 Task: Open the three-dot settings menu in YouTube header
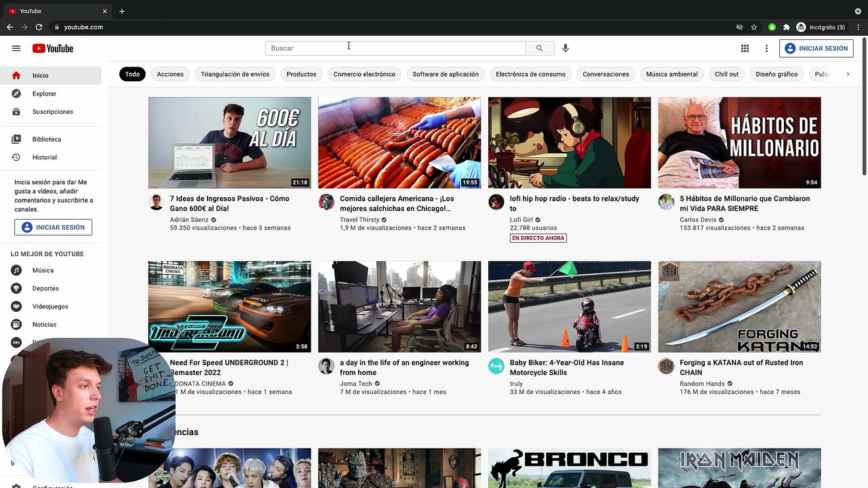766,48
